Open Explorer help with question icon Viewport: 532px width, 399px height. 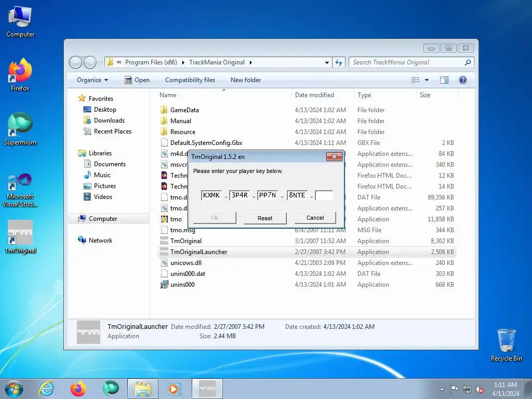point(462,80)
